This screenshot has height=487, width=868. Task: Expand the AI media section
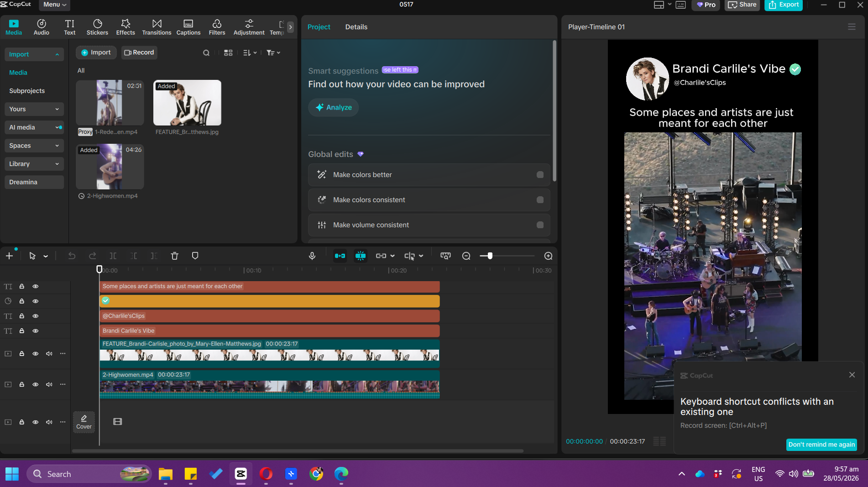coord(34,127)
